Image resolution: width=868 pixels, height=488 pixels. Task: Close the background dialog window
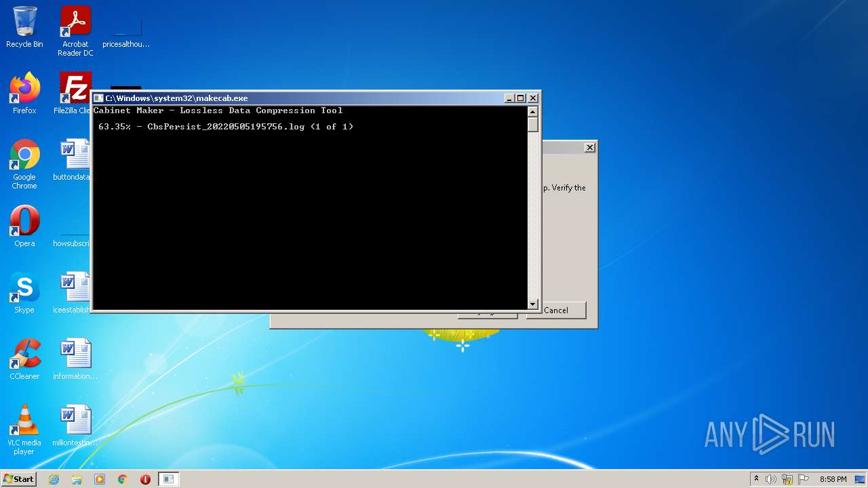pos(590,147)
